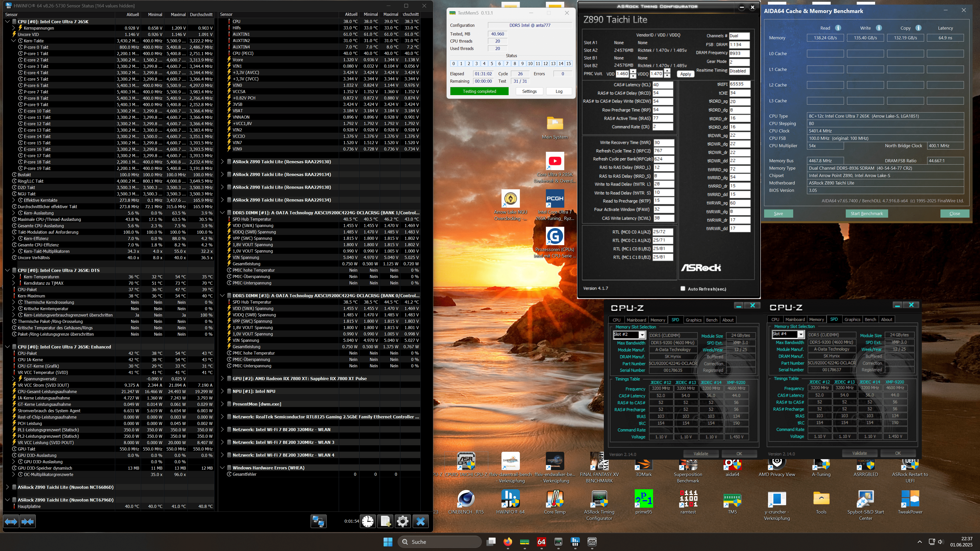The width and height of the screenshot is (980, 551).
Task: Expand the GPU AMD Radeon RX 7800 XT group
Action: (x=223, y=378)
